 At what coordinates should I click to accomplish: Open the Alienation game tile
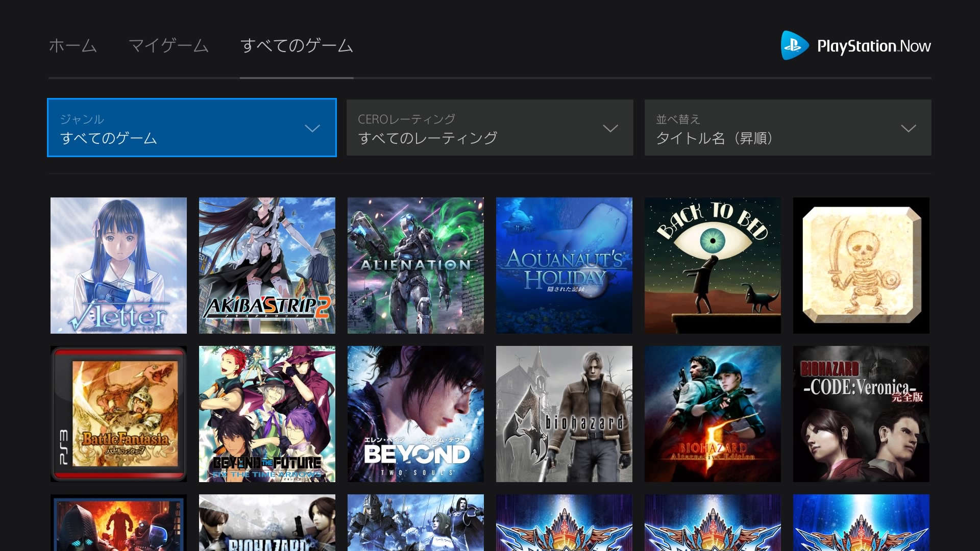click(415, 265)
